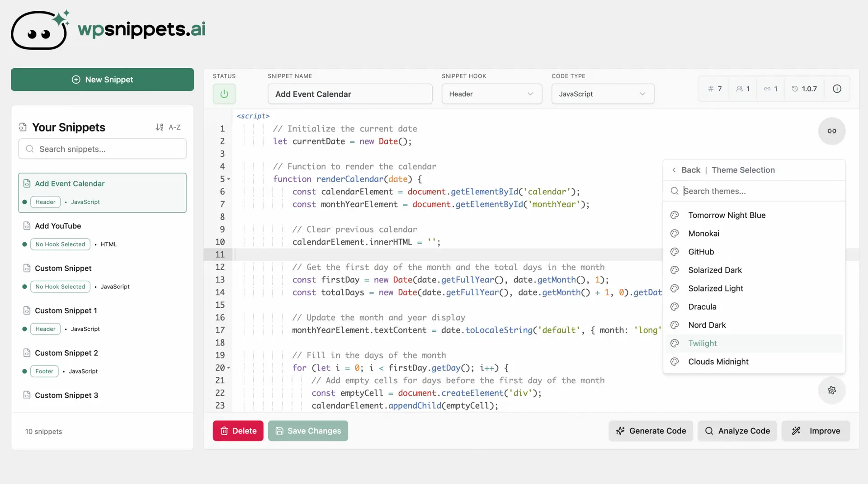The width and height of the screenshot is (868, 484).
Task: Open Custom Snippet 2
Action: (x=102, y=362)
